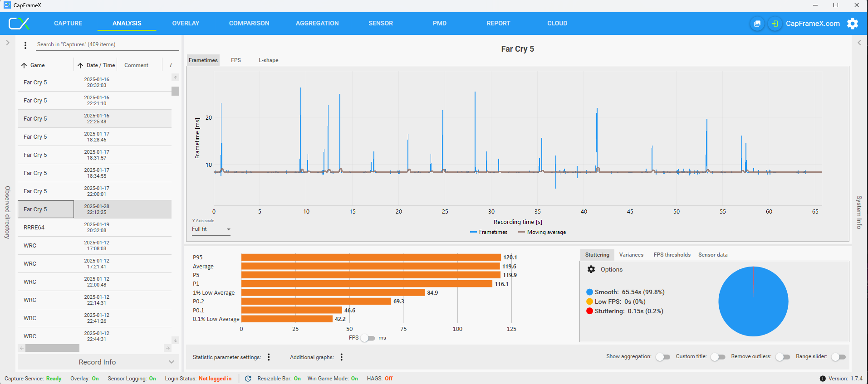Expand the Observed directory side panel
The height and width of the screenshot is (384, 868).
[x=8, y=43]
